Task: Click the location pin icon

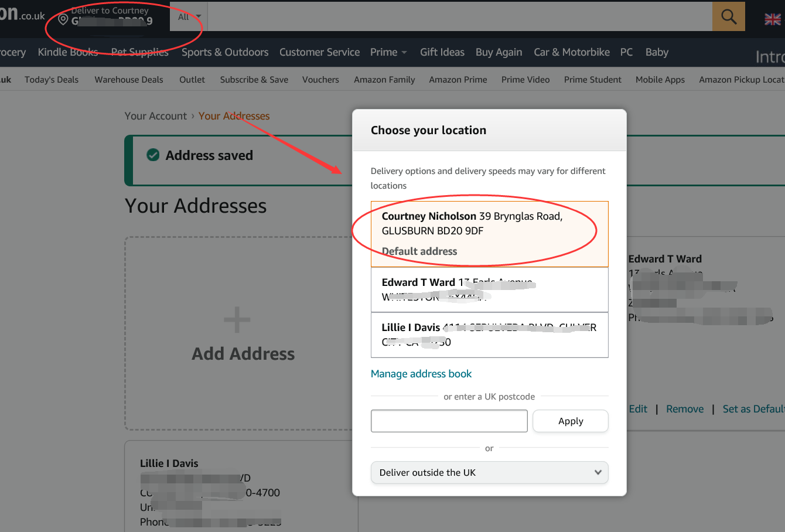Action: [63, 20]
